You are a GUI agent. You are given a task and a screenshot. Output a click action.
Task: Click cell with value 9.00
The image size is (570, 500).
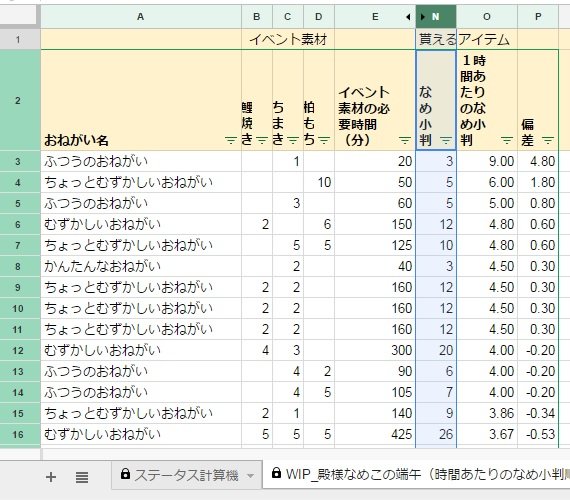click(487, 161)
